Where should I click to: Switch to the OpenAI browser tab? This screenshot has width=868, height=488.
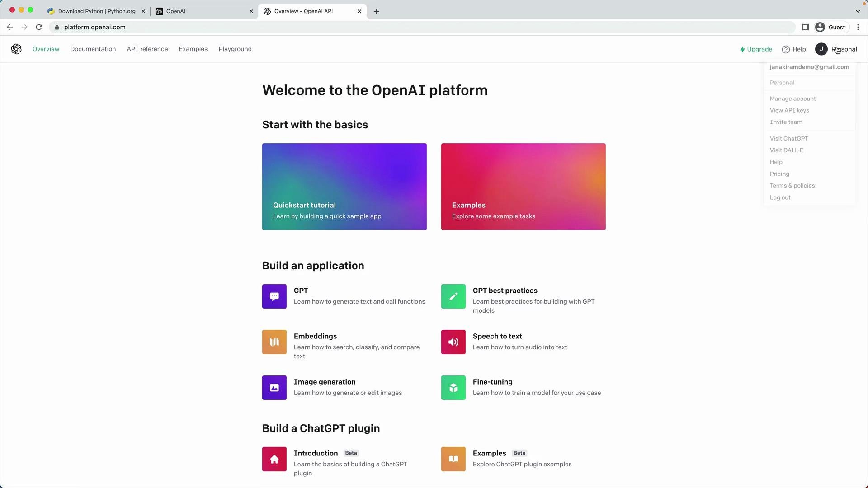[x=203, y=11]
